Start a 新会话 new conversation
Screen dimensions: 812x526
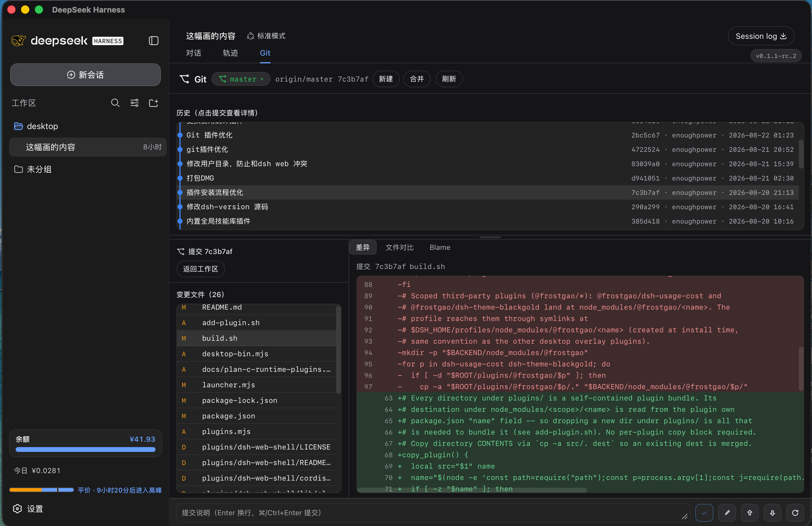[x=85, y=75]
